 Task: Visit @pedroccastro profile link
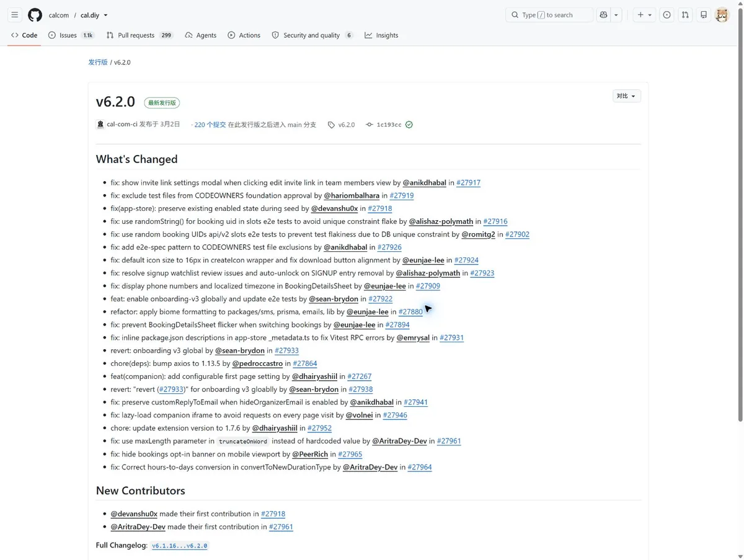[257, 364]
